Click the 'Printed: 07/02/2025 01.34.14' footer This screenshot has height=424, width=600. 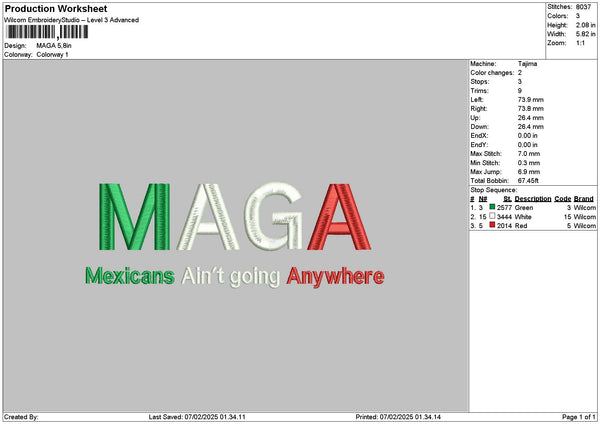[398, 417]
